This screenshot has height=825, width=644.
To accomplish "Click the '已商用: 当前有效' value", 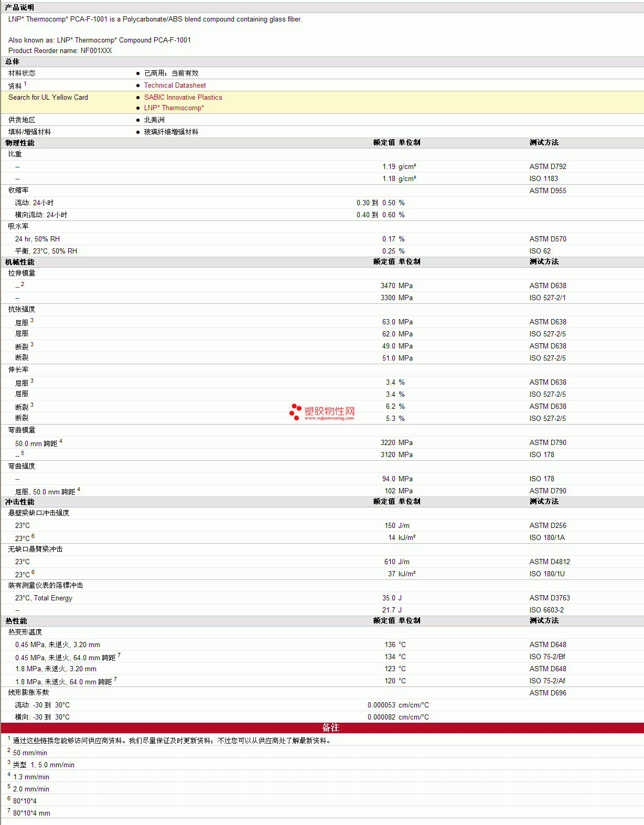I will 171,73.
